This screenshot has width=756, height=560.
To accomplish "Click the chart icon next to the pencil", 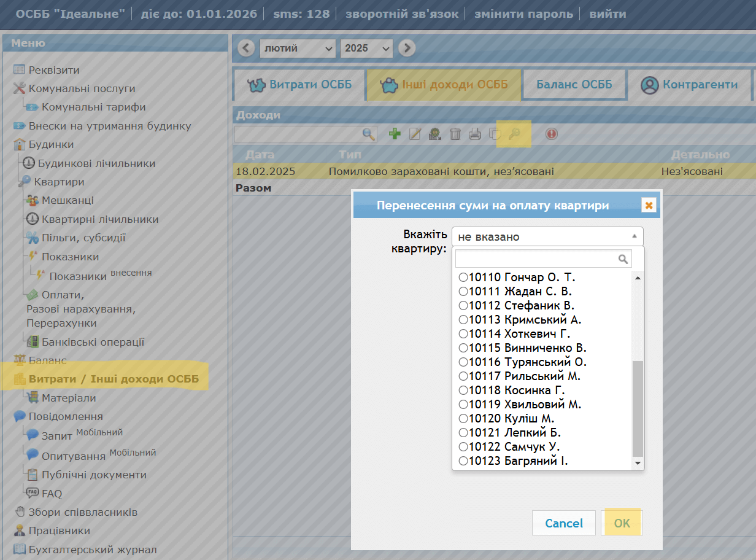I will (435, 133).
